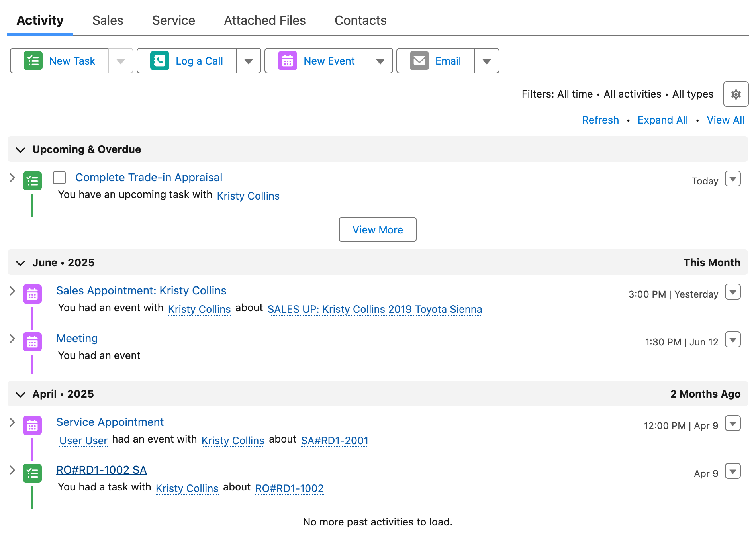Click the Email button label

click(x=448, y=61)
